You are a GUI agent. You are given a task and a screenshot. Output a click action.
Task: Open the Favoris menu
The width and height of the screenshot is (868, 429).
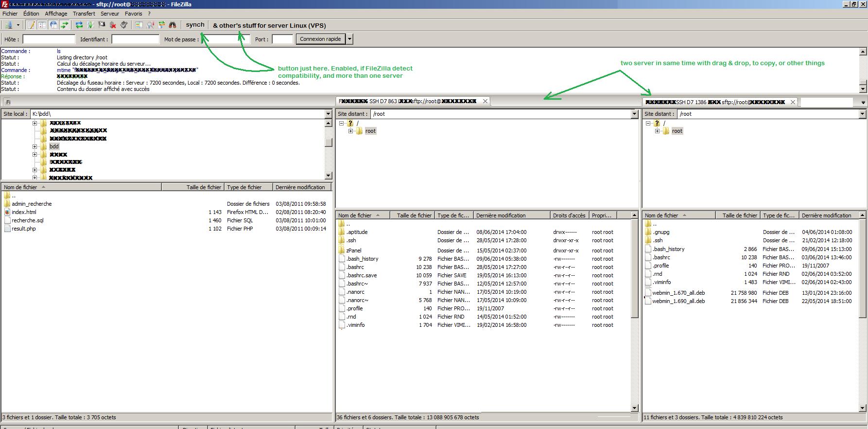coord(133,14)
